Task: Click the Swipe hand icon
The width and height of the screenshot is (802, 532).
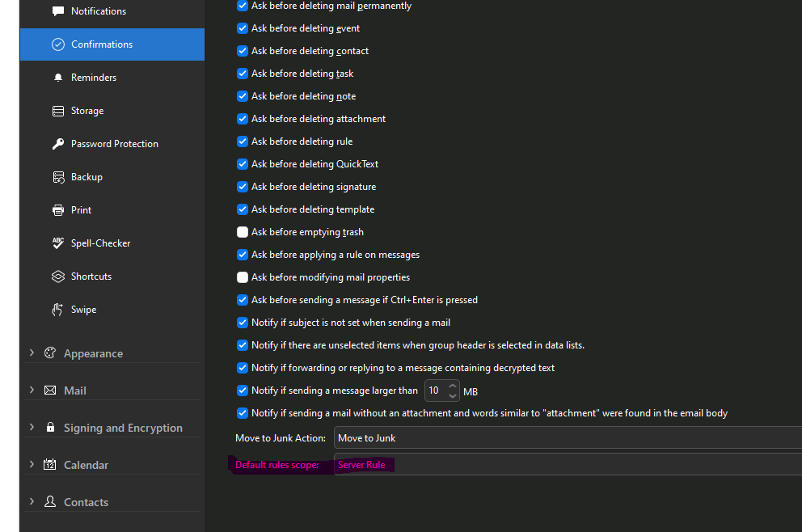Action: [x=57, y=310]
